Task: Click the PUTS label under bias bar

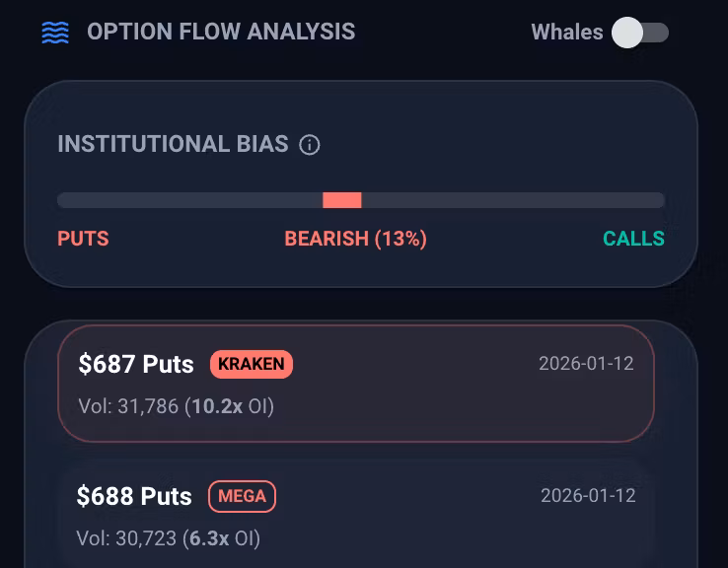Action: tap(83, 239)
